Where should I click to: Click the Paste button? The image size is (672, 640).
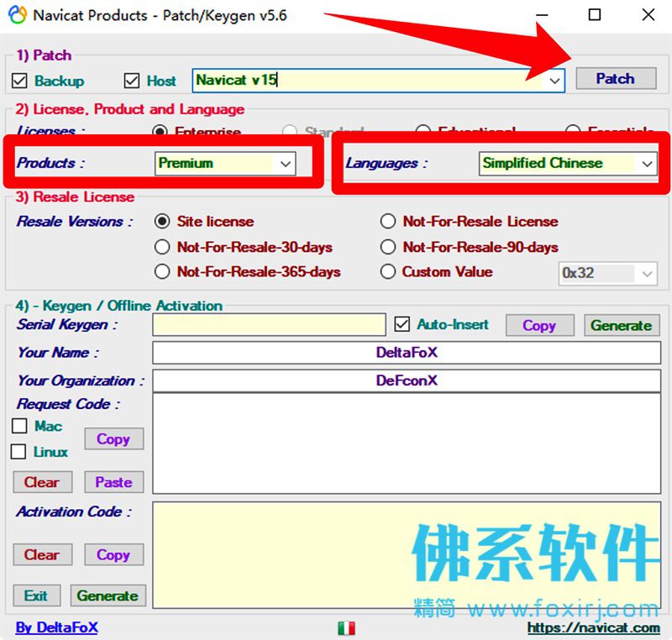113,482
